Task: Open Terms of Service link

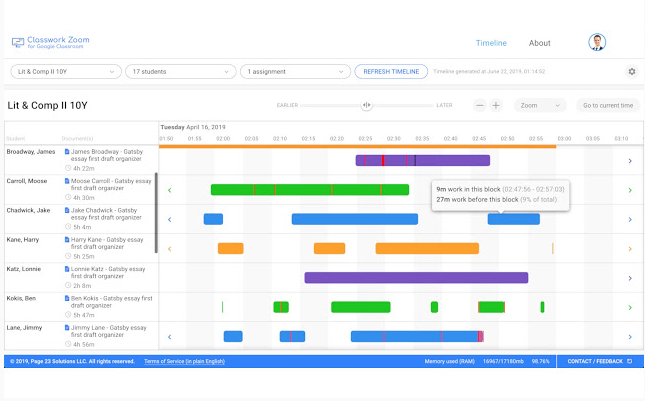Action: [x=184, y=361]
